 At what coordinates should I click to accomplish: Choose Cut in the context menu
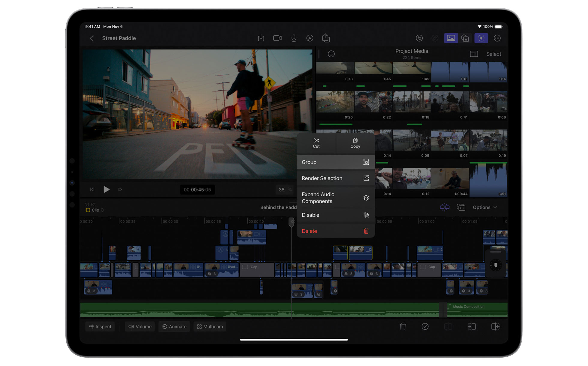316,143
